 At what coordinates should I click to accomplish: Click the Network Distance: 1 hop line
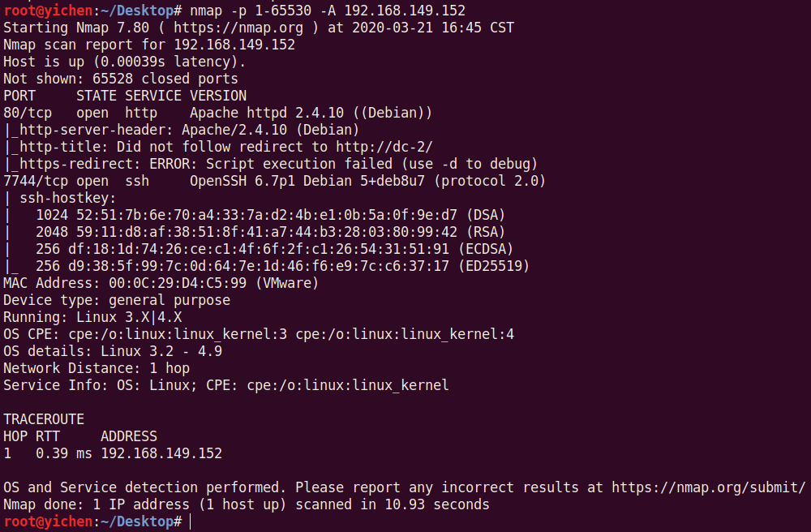tap(97, 368)
